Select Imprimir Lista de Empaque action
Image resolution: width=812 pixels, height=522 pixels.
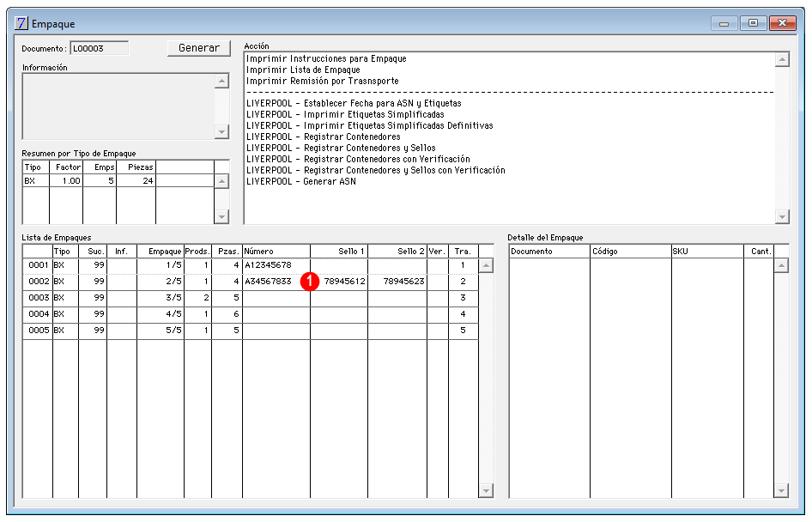click(303, 70)
